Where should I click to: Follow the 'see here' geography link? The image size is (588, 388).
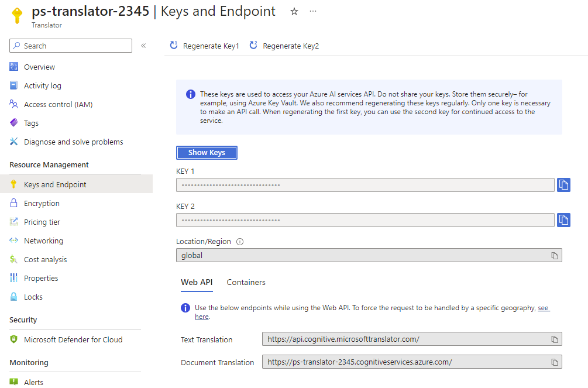coord(543,308)
